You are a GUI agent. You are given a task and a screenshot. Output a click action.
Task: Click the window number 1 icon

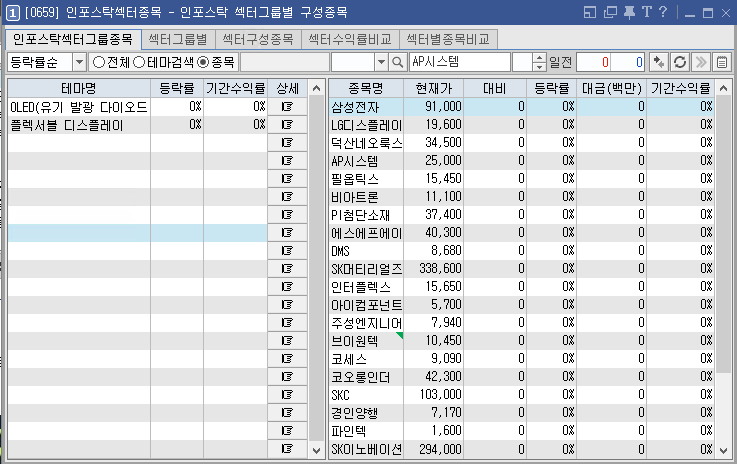(x=13, y=13)
